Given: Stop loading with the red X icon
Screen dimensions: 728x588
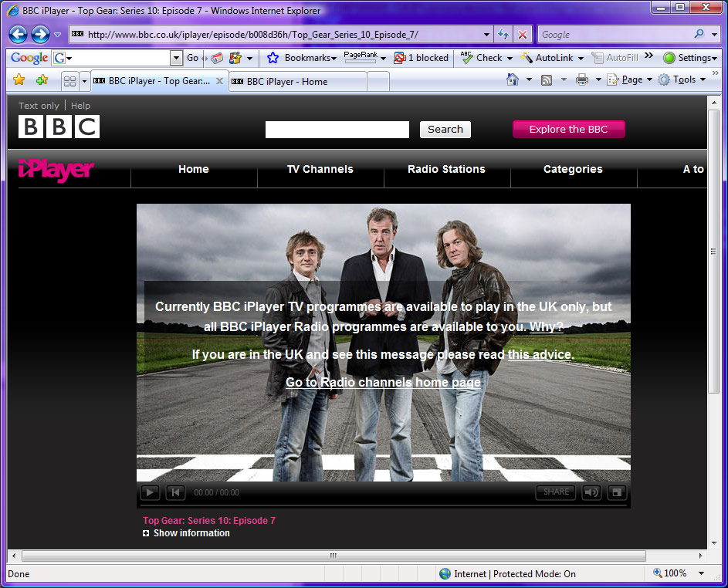Looking at the screenshot, I should pyautogui.click(x=523, y=35).
